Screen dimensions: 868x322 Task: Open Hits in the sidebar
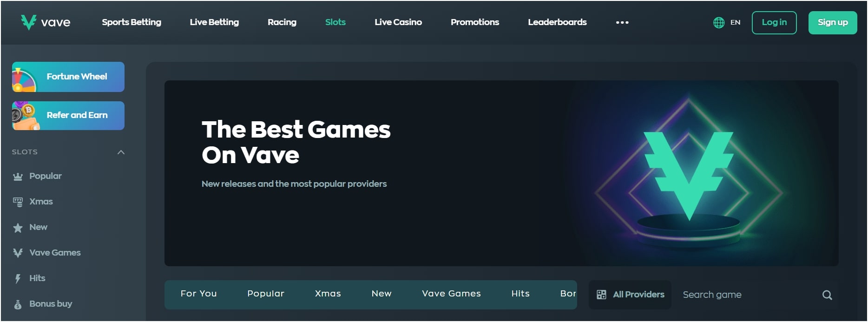[x=37, y=278]
